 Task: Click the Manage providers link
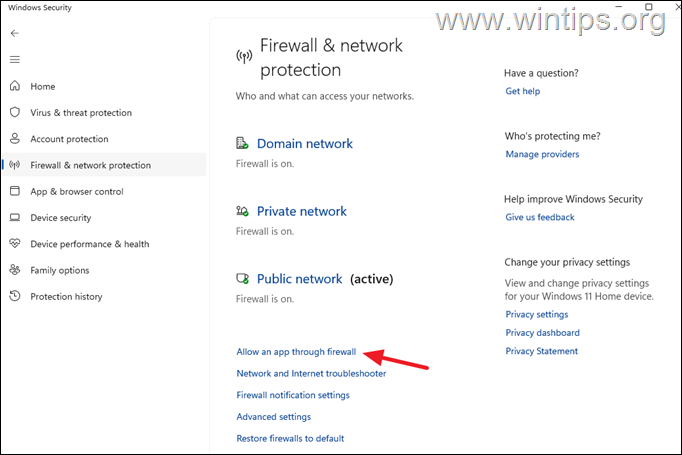pyautogui.click(x=542, y=154)
